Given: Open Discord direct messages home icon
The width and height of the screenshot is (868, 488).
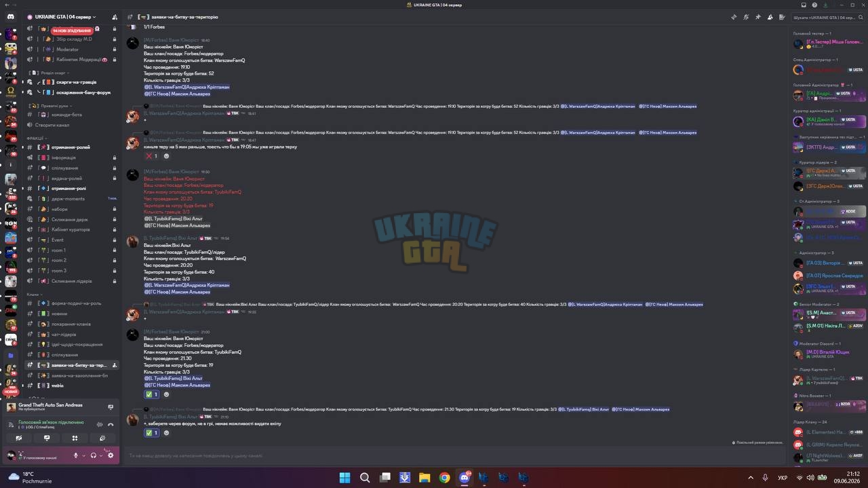Looking at the screenshot, I should [x=11, y=16].
